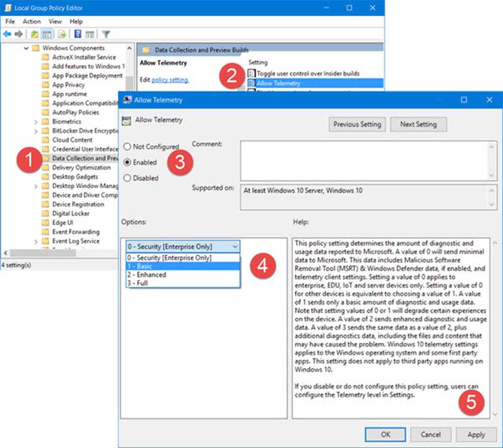Choose 1 - Basic telemetry option
The width and height of the screenshot is (503, 448).
[x=183, y=266]
